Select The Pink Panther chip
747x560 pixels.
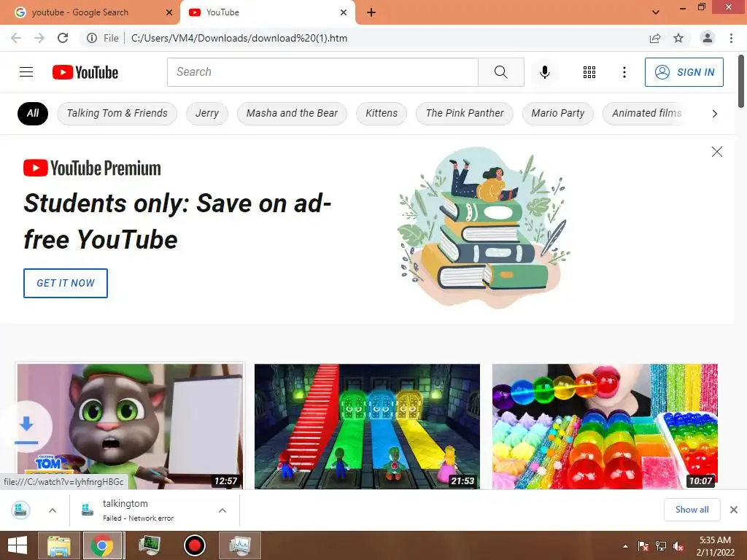point(465,113)
